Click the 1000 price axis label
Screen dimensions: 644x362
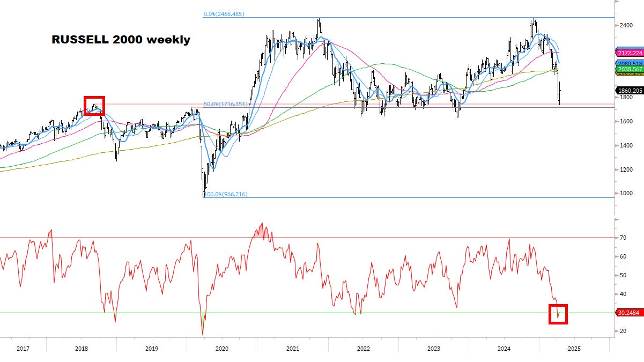point(625,194)
